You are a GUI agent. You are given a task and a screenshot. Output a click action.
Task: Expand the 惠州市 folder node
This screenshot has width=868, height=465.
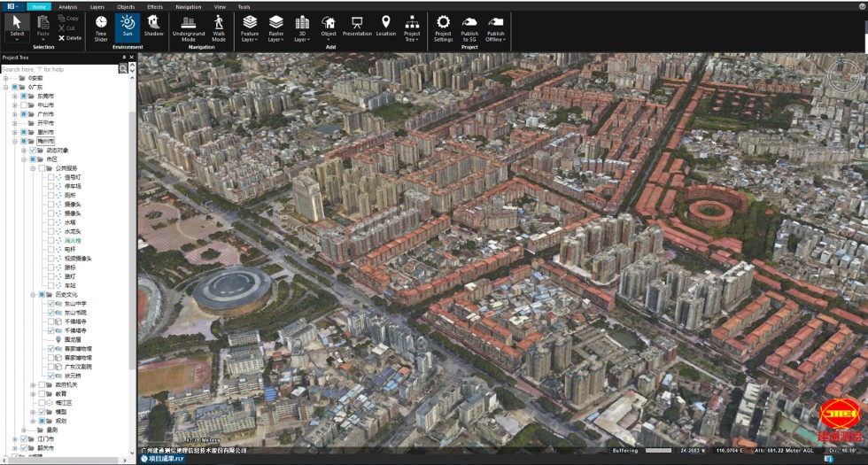[x=15, y=132]
